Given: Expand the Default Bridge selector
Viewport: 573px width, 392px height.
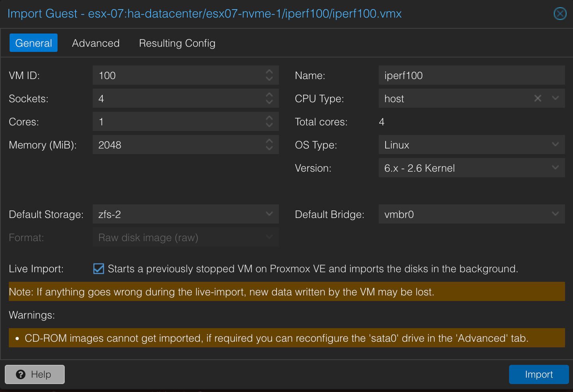Looking at the screenshot, I should [x=555, y=214].
